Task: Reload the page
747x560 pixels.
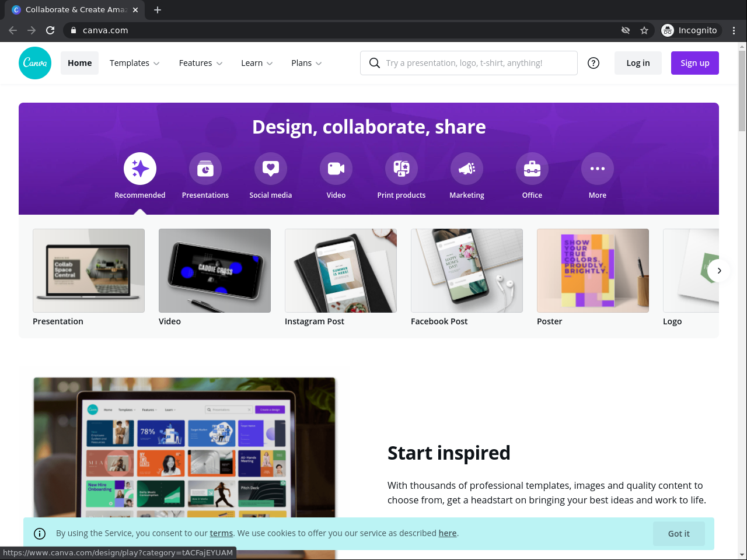Action: pyautogui.click(x=50, y=30)
